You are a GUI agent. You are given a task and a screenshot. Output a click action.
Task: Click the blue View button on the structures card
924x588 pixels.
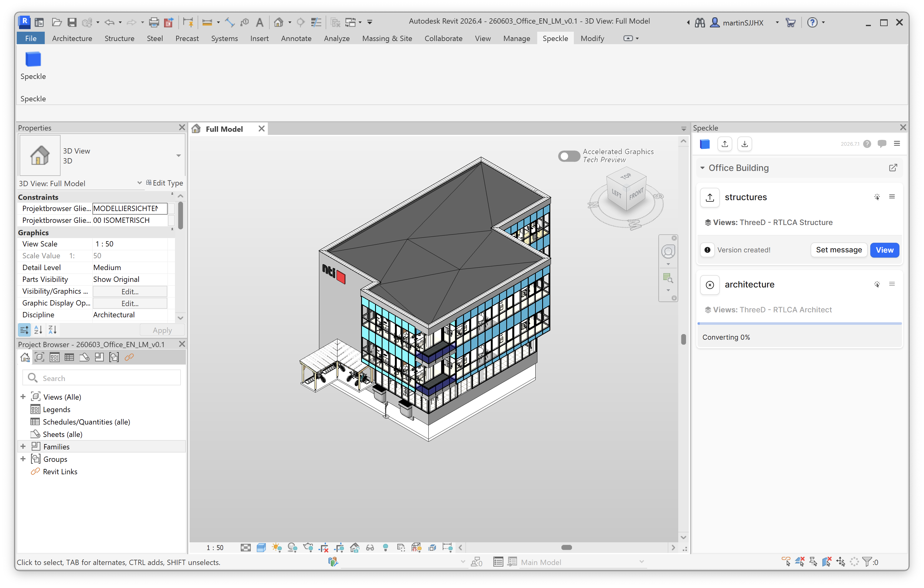884,250
